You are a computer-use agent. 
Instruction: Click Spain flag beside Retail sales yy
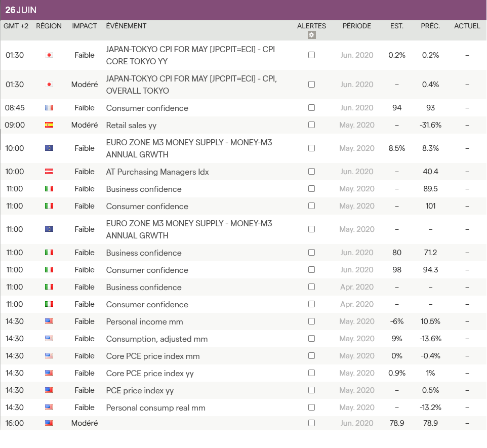pyautogui.click(x=49, y=125)
